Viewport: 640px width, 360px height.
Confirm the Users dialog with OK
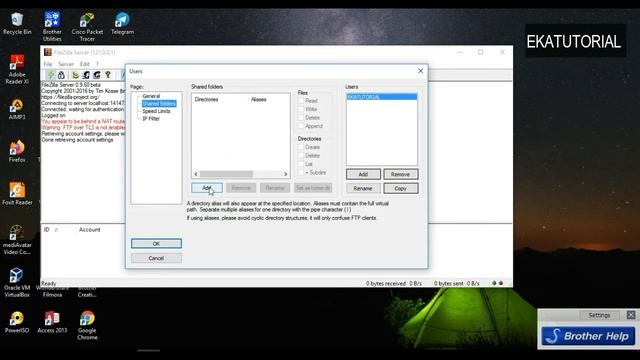[x=156, y=244]
